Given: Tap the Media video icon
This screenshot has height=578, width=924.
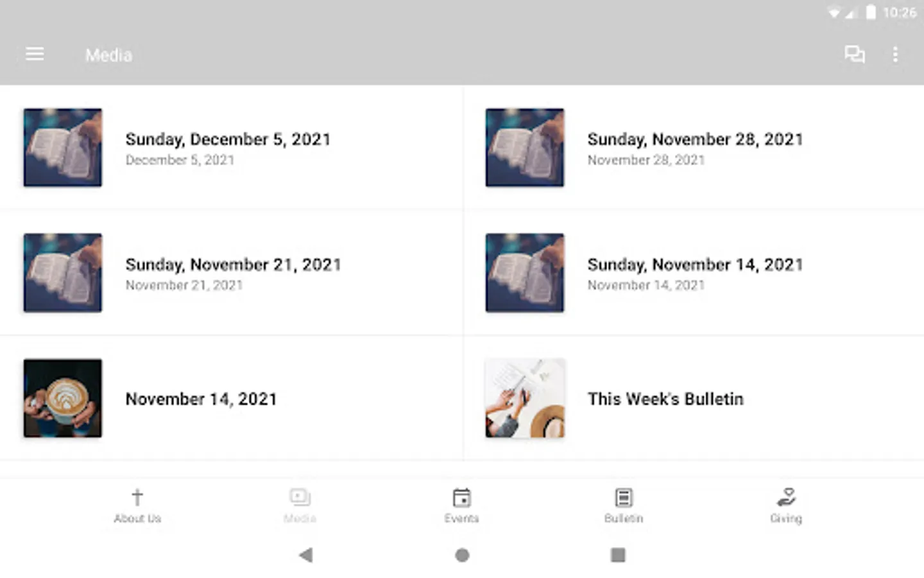Looking at the screenshot, I should [x=300, y=497].
